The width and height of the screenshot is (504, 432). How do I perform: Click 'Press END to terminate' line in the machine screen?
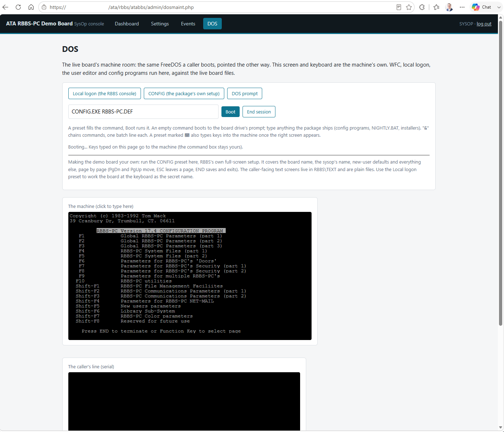(161, 331)
